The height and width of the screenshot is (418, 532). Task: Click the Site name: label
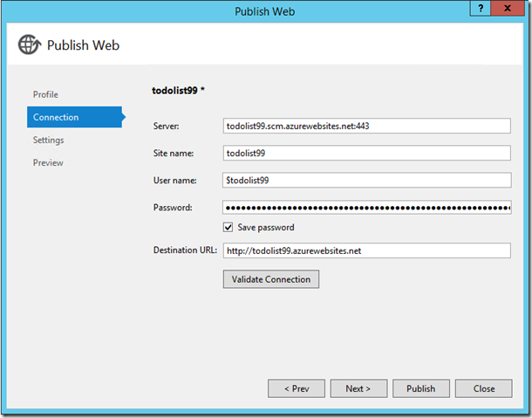[x=174, y=153]
